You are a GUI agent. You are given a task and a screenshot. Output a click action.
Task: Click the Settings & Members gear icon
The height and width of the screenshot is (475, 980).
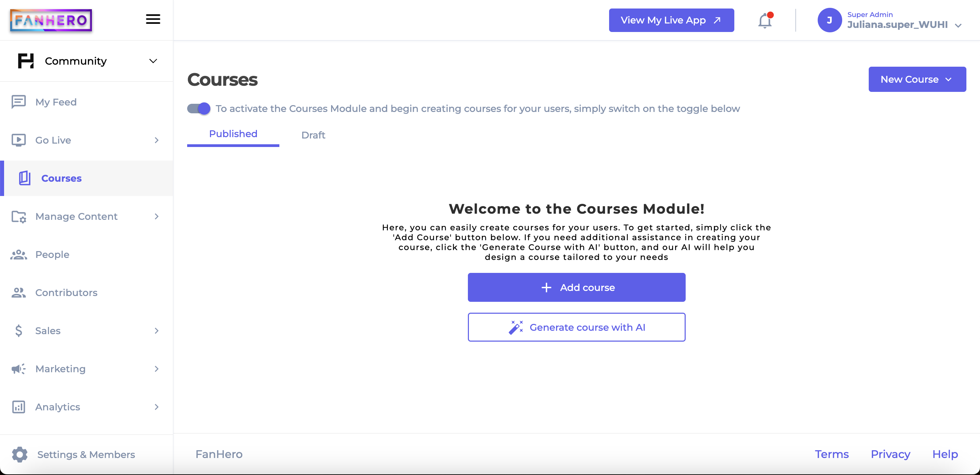pyautogui.click(x=19, y=454)
